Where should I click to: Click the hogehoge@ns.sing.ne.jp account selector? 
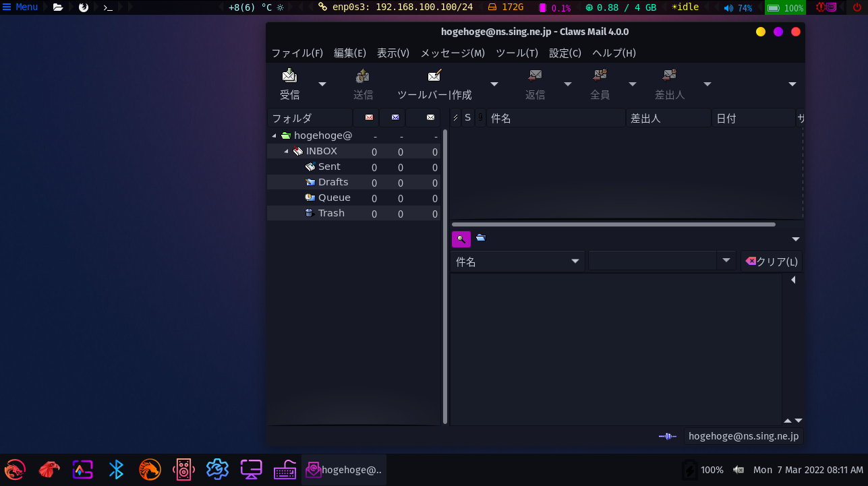point(743,436)
